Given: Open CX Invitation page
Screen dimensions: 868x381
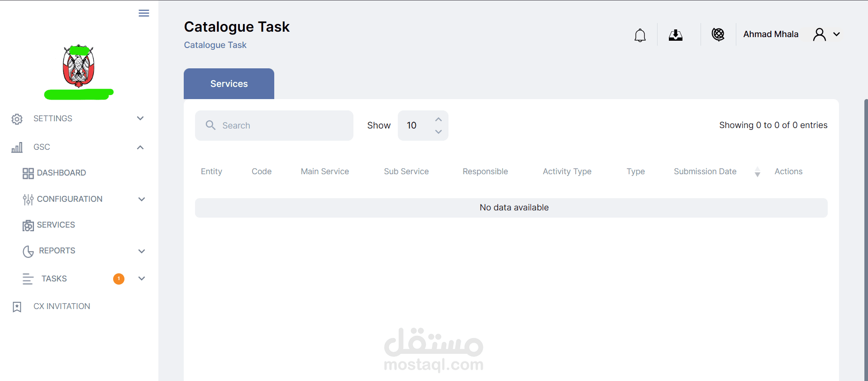Looking at the screenshot, I should [62, 306].
